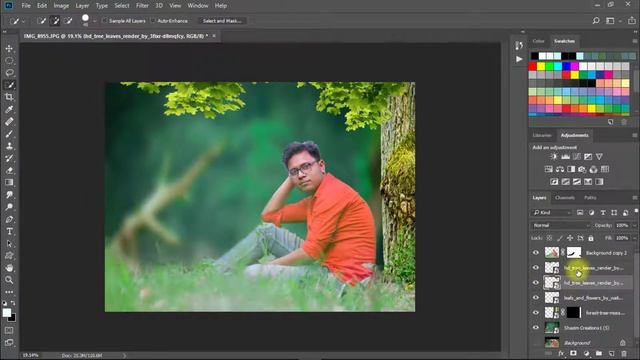Viewport: 640px width, 360px height.
Task: Open the layer style fx menu
Action: [x=561, y=353]
